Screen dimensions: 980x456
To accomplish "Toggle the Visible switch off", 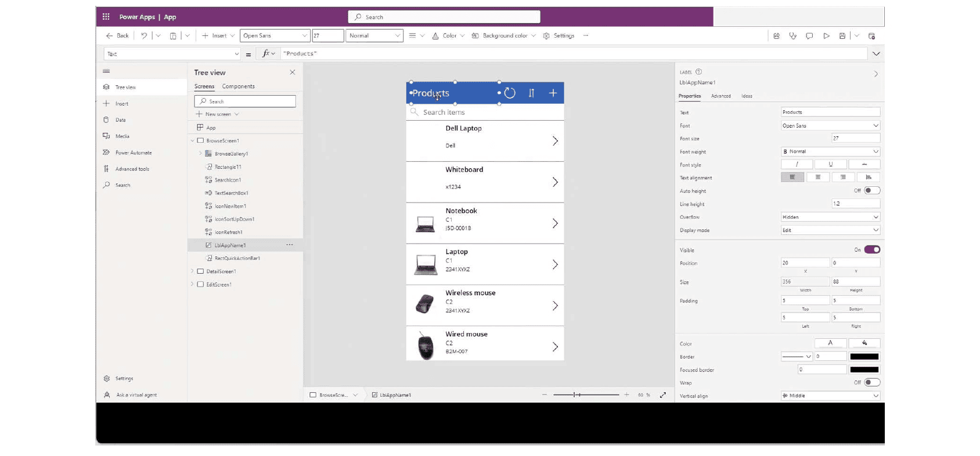I will 872,249.
